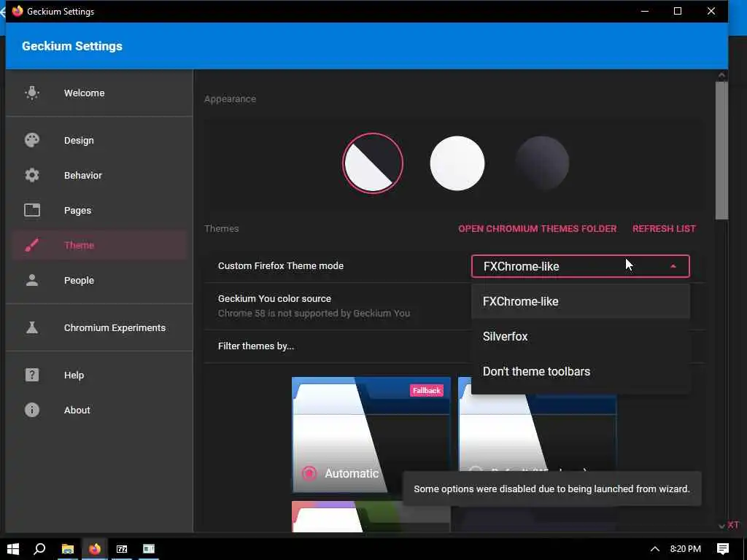747x560 pixels.
Task: Click the Firefox logo in the title bar
Action: tap(18, 11)
